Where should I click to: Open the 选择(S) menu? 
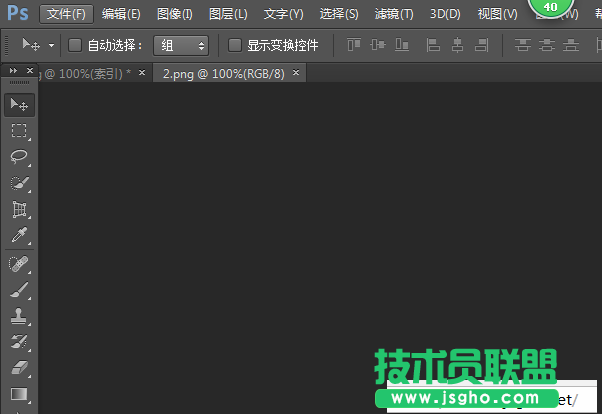339,14
